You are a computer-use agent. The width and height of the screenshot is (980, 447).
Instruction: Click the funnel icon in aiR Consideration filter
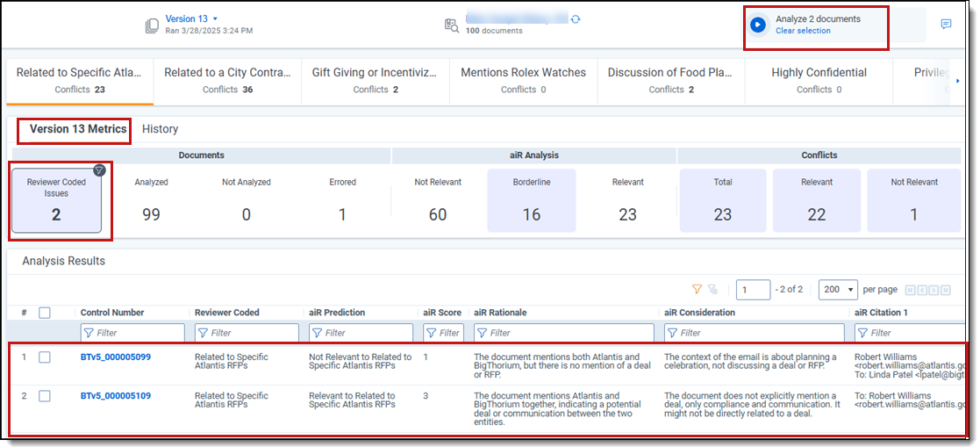[x=672, y=333]
